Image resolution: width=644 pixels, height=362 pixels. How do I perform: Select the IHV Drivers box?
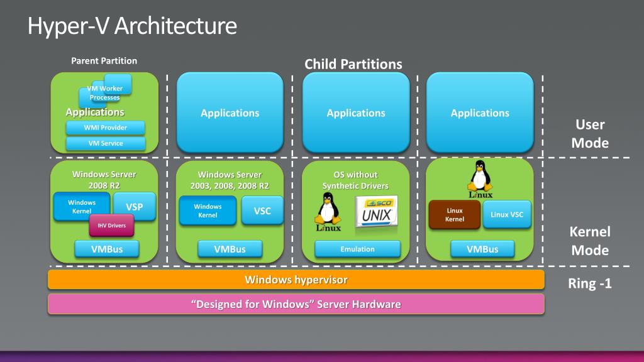point(112,226)
